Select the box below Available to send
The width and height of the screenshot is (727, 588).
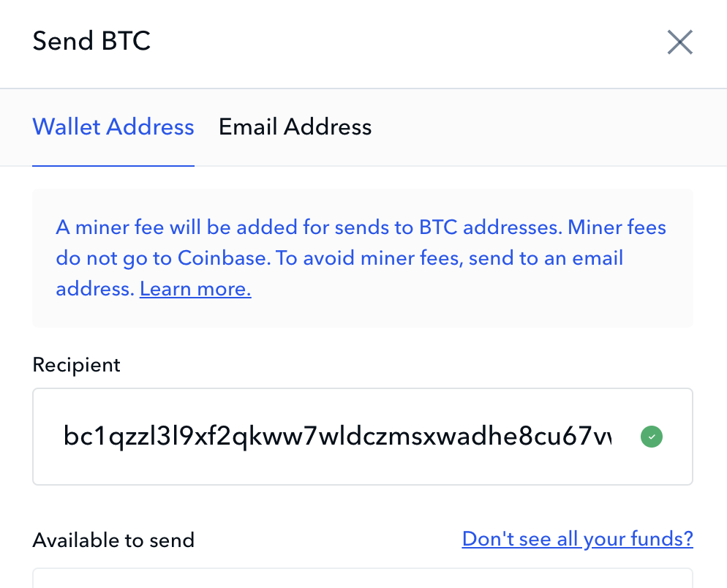click(363, 578)
